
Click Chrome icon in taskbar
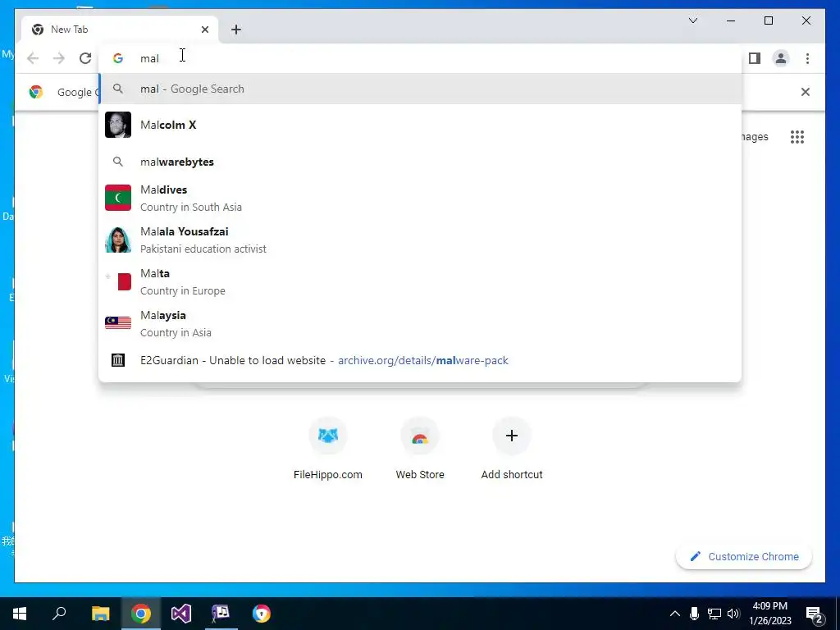pyautogui.click(x=141, y=614)
